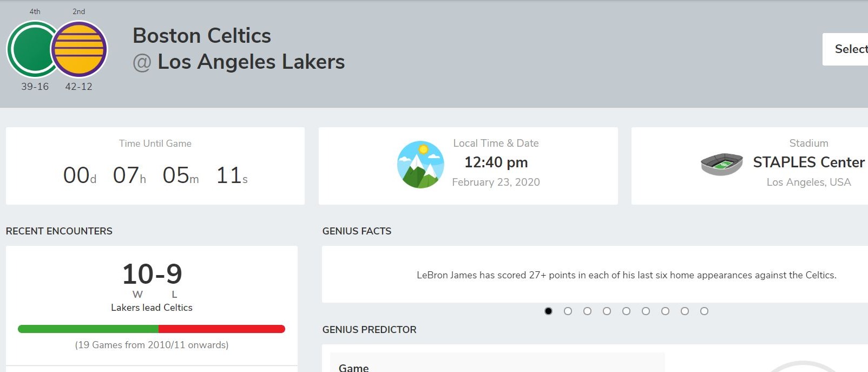
Task: Select the second Genius Facts carousel dot
Action: pyautogui.click(x=568, y=311)
